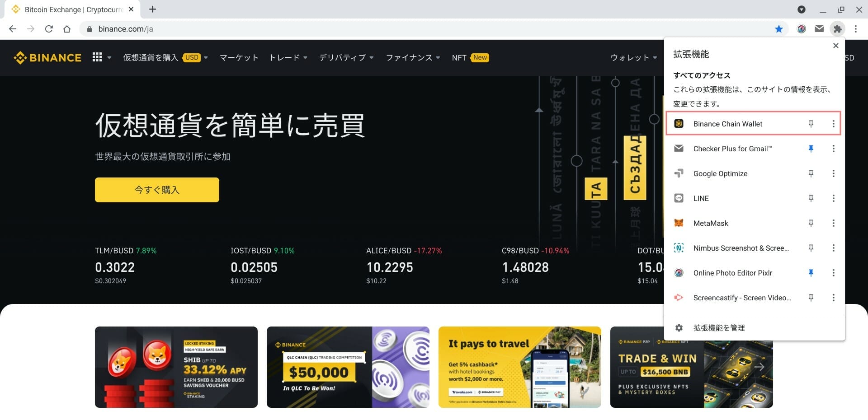
Task: Open more options for Binance Chain Wallet
Action: (834, 124)
